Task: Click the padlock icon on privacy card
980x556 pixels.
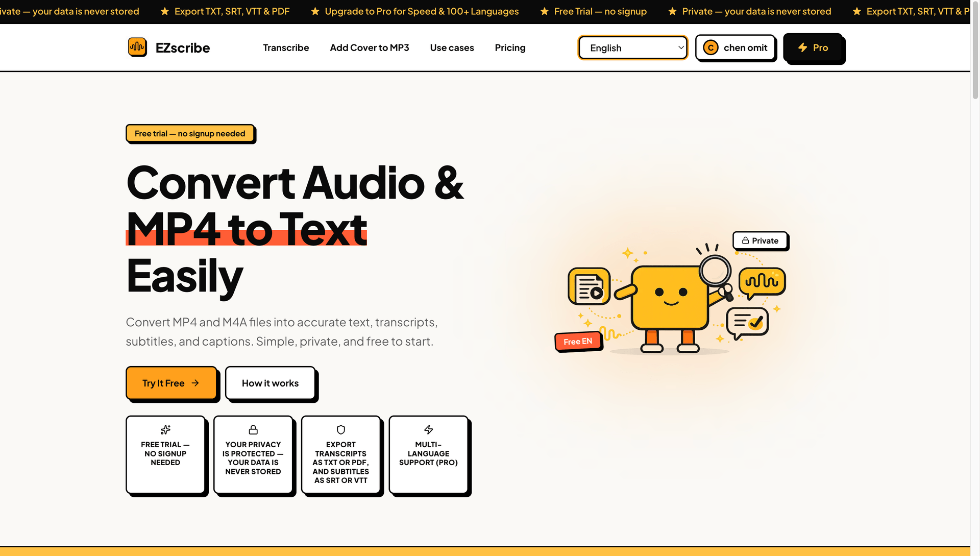Action: click(x=253, y=430)
